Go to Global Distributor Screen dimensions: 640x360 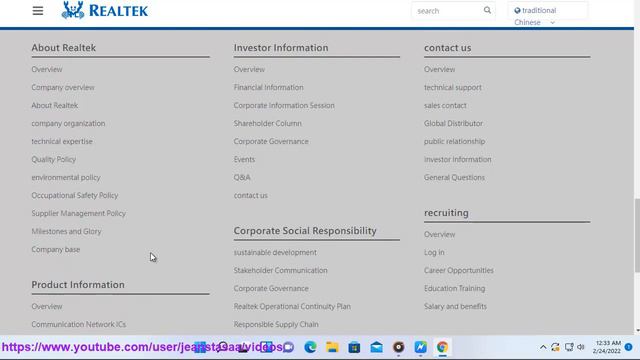tap(453, 123)
